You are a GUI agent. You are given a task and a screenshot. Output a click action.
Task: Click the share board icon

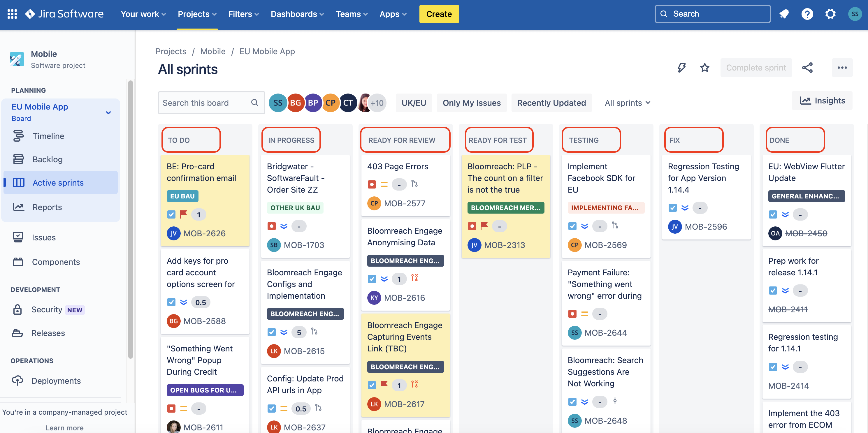tap(807, 68)
